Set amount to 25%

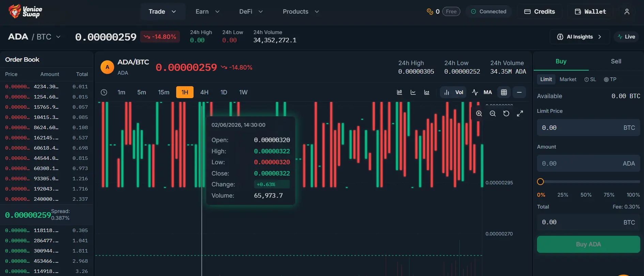[x=563, y=195]
